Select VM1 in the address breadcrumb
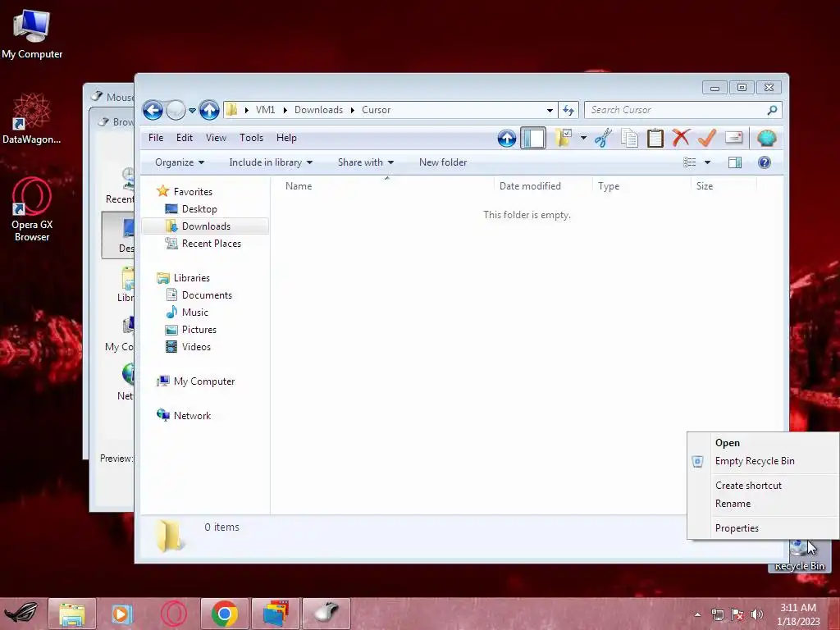This screenshot has height=630, width=840. (x=265, y=110)
